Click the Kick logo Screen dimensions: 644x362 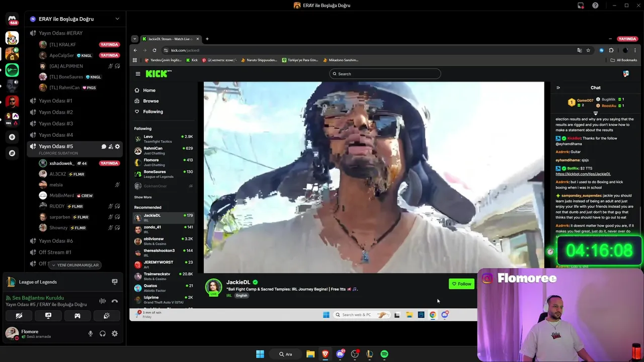(158, 74)
